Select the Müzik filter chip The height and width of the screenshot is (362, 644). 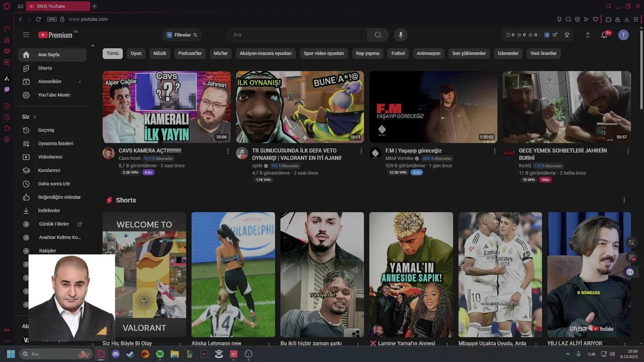click(160, 53)
